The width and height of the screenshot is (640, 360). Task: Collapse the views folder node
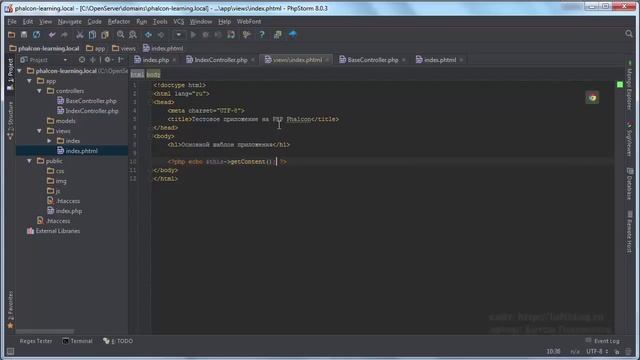40,131
